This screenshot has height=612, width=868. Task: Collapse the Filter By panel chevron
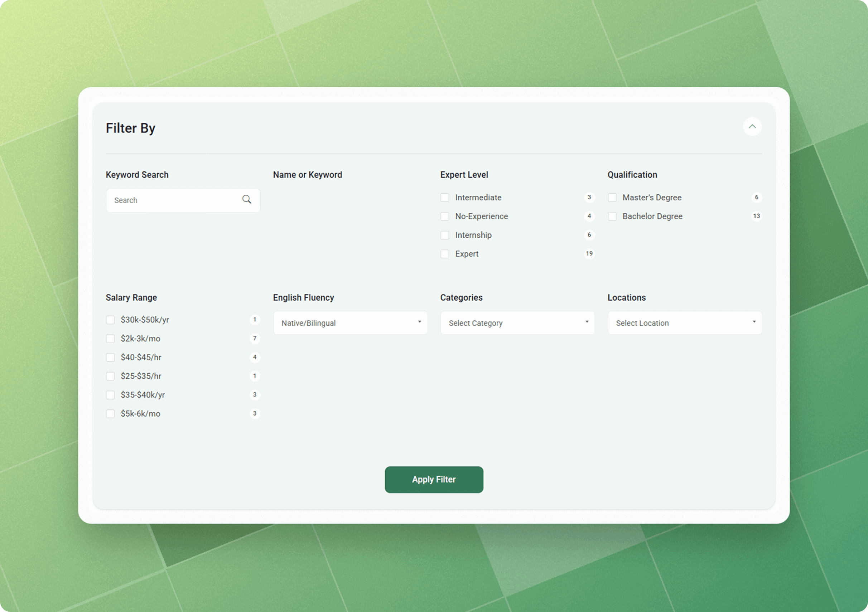click(752, 127)
